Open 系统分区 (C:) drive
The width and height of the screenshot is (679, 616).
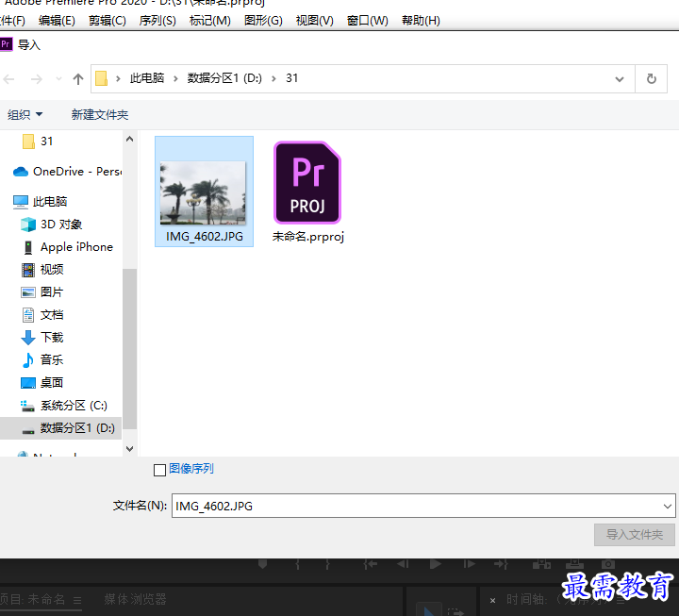point(74,406)
